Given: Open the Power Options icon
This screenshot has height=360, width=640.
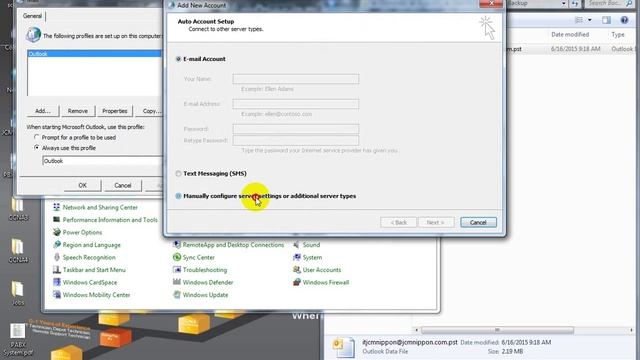Looking at the screenshot, I should click(x=57, y=232).
